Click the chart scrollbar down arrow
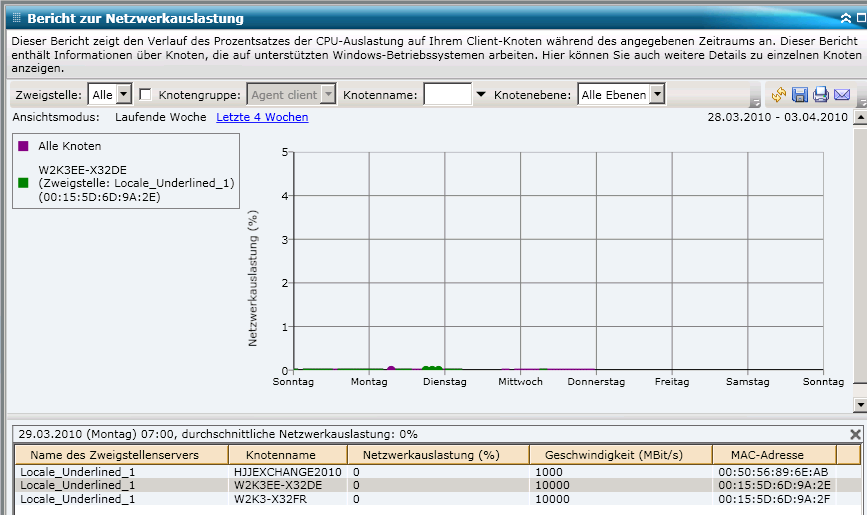 (x=860, y=405)
